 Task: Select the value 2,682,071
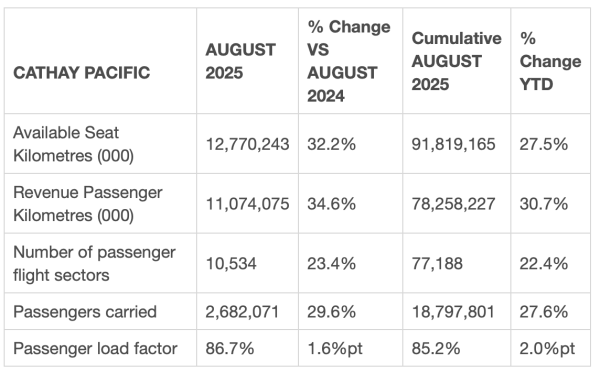242,312
